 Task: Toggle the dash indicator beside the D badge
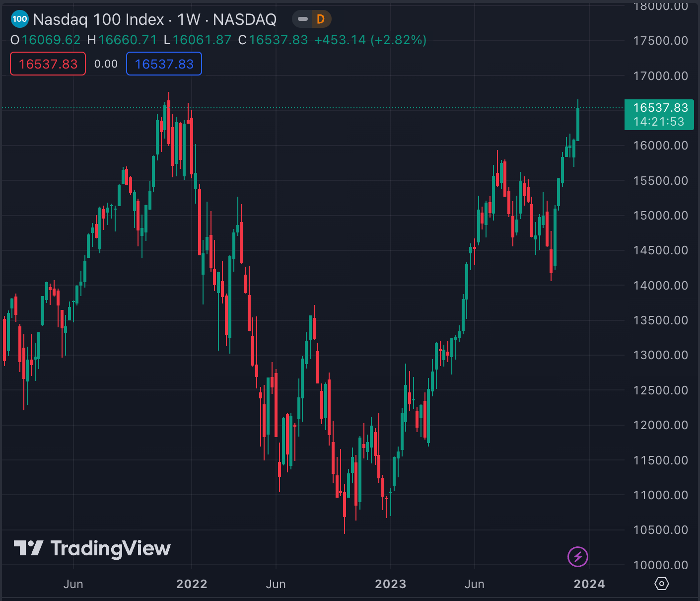pos(302,19)
